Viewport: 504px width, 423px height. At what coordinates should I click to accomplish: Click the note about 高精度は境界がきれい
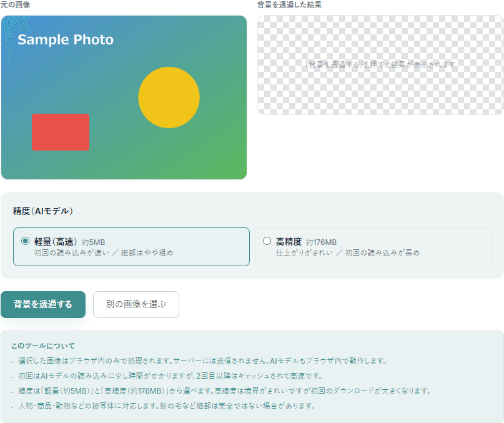[x=224, y=391]
